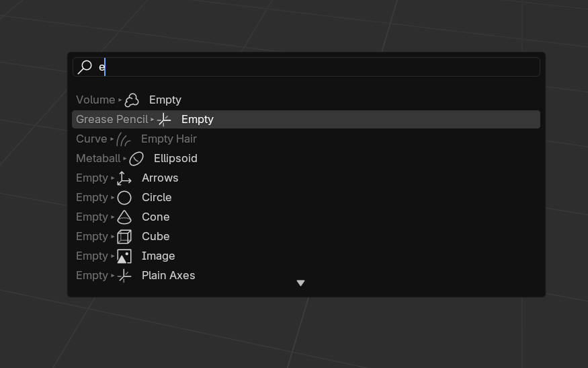
Task: Select Grease Pencil Empty entry
Action: (306, 119)
